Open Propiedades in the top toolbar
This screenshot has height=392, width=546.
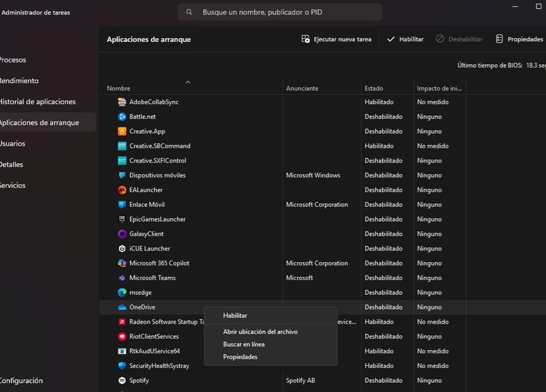[519, 39]
